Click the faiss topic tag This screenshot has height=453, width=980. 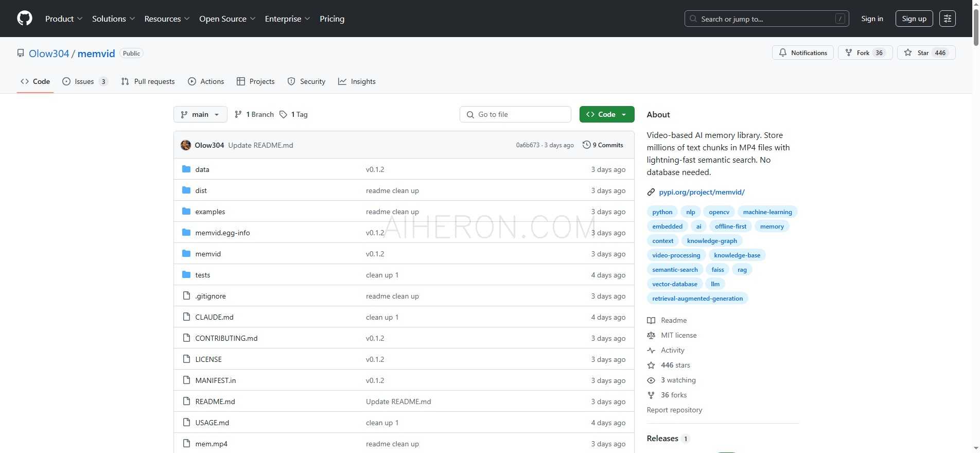(717, 269)
